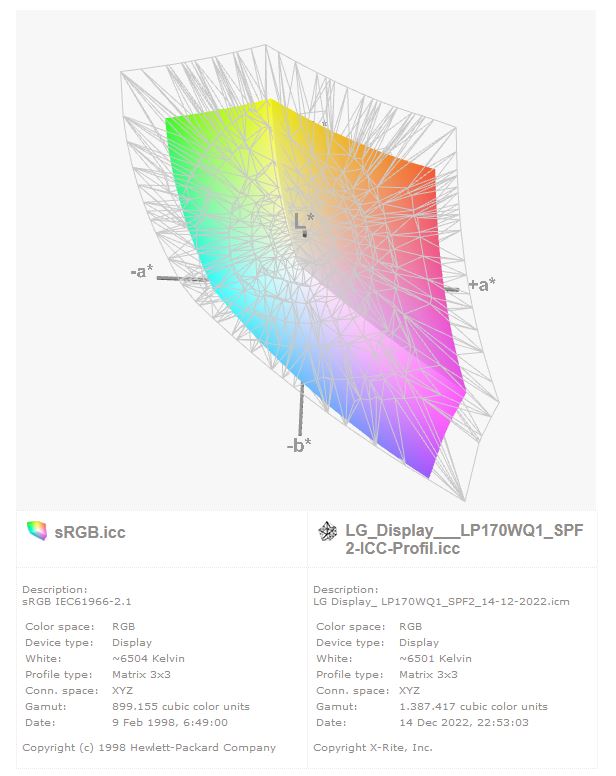Click sRGB Device type value Display

pyautogui.click(x=132, y=642)
